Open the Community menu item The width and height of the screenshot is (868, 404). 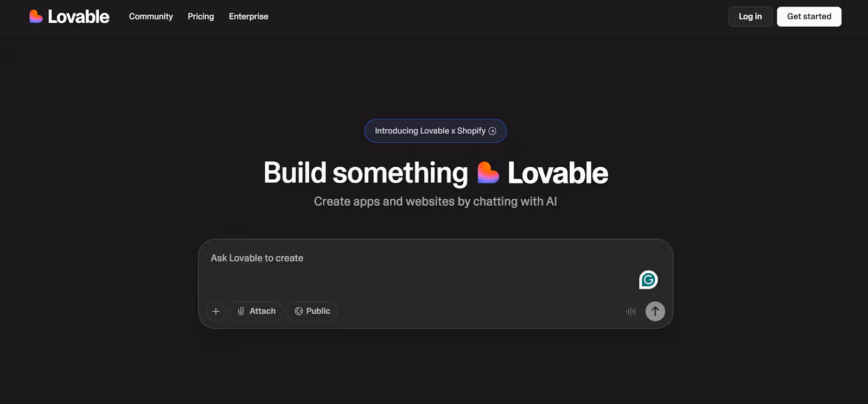tap(151, 16)
